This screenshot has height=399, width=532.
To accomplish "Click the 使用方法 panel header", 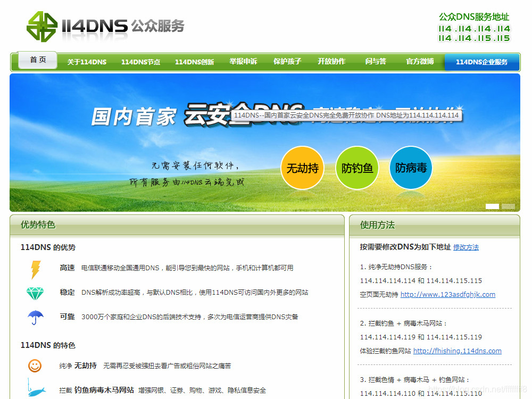I will (435, 225).
